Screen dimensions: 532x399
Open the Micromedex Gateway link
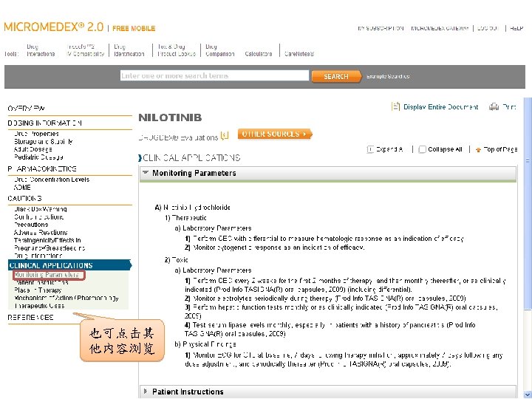click(440, 28)
